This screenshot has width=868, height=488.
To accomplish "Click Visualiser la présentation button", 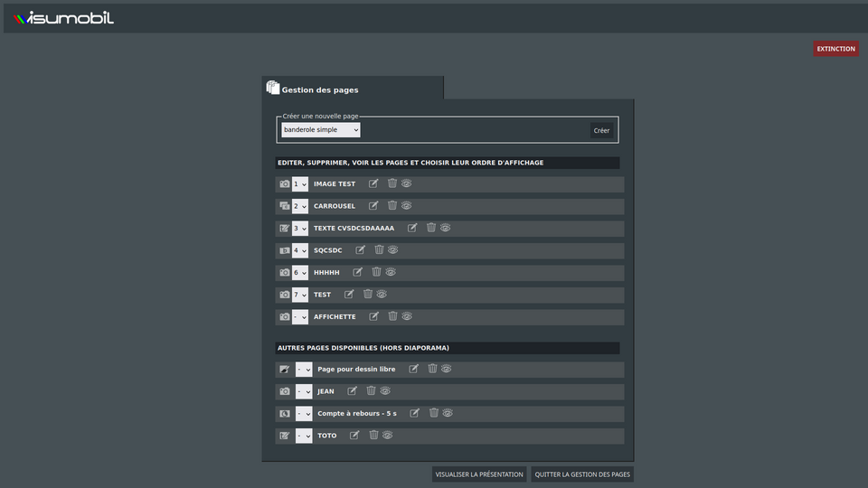I will pyautogui.click(x=479, y=474).
